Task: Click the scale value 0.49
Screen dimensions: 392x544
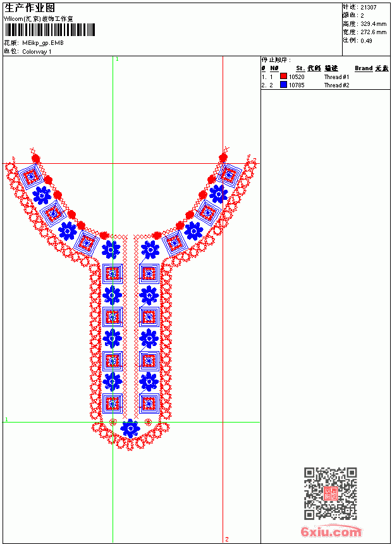Action: (x=366, y=40)
